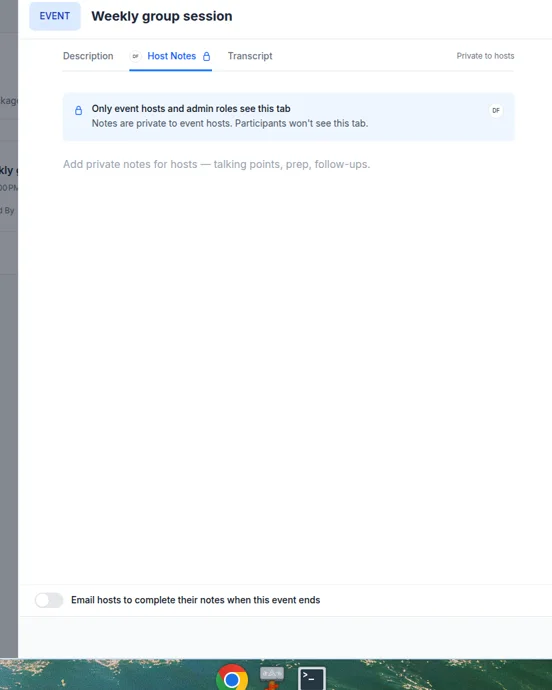The height and width of the screenshot is (690, 552).
Task: Click 'Only event hosts and admin roles' heading
Action: 191,108
